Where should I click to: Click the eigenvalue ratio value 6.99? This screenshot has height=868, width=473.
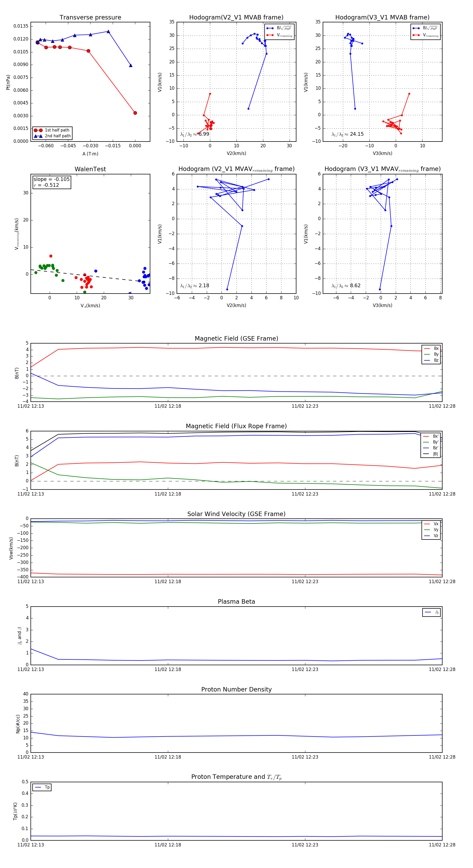204,134
